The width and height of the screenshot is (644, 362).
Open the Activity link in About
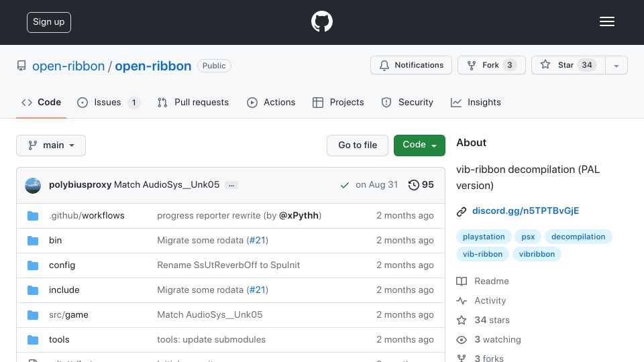pos(490,300)
